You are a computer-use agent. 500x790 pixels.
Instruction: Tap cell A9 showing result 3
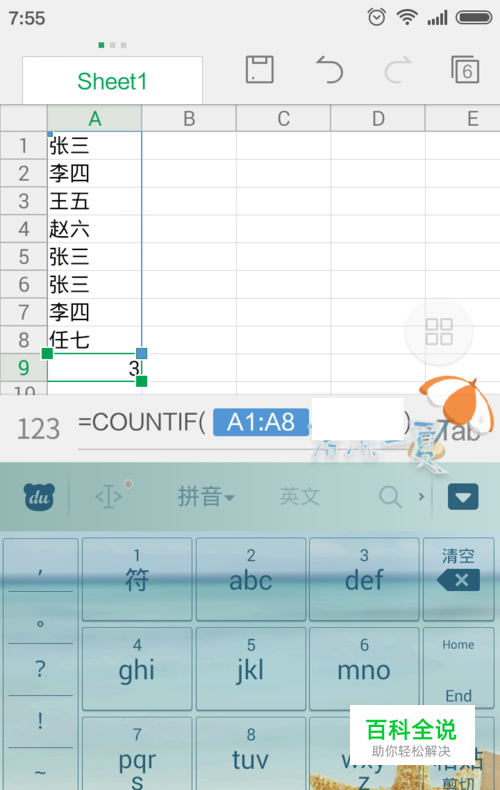[x=94, y=368]
